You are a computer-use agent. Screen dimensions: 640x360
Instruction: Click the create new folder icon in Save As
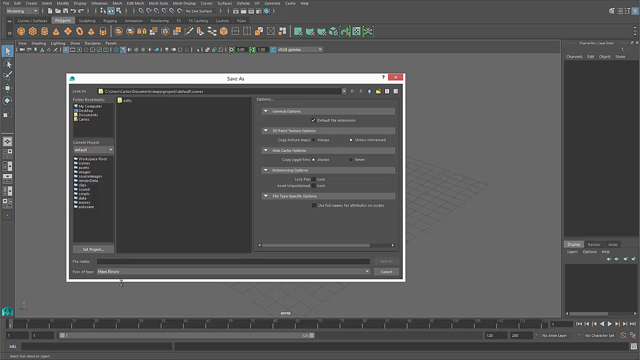[x=378, y=91]
